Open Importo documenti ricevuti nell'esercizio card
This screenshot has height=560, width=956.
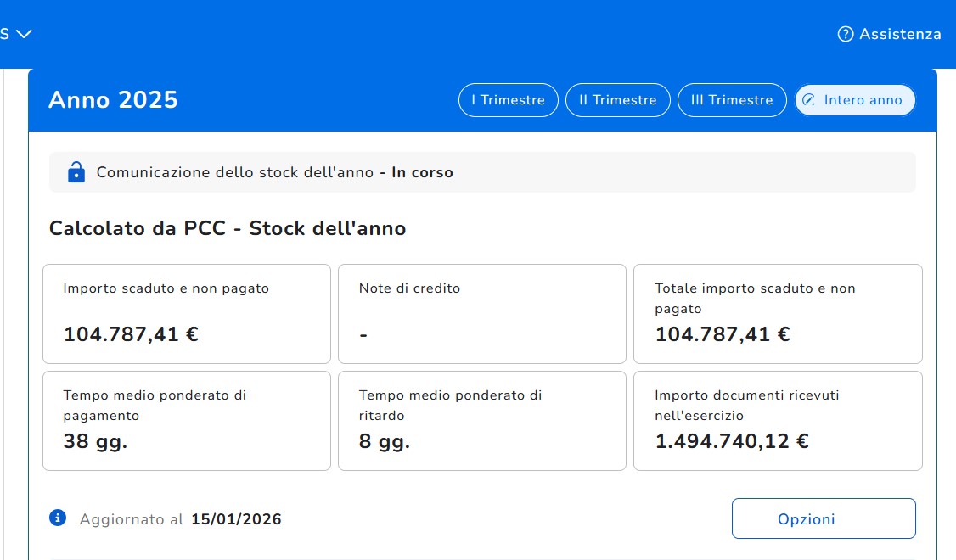click(777, 420)
